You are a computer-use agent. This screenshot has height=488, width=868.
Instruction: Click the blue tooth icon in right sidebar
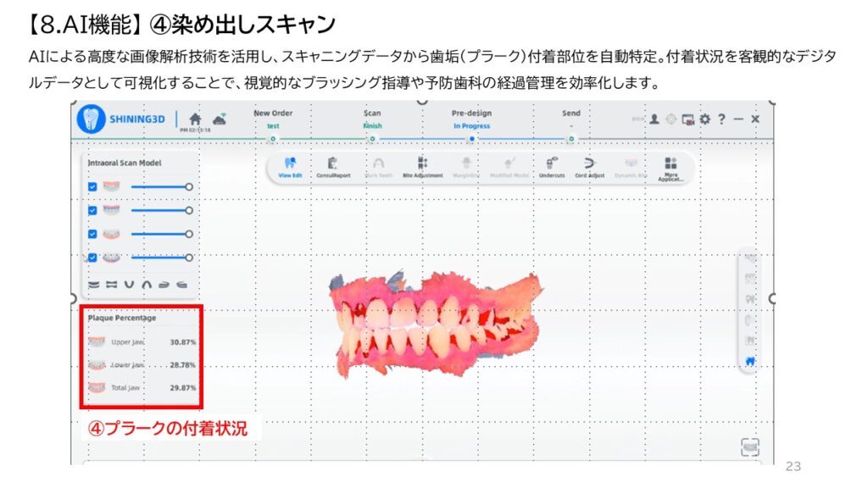click(749, 361)
